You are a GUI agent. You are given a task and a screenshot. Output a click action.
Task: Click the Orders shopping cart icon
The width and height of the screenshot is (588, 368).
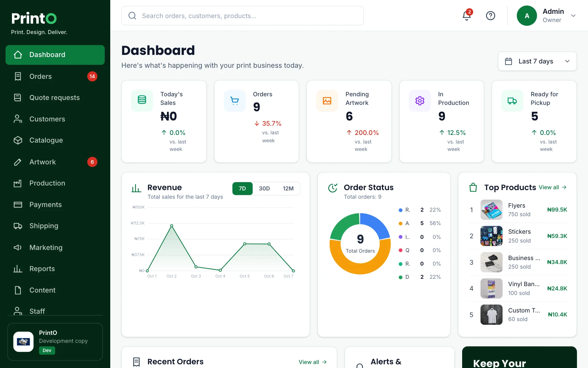[x=235, y=100]
